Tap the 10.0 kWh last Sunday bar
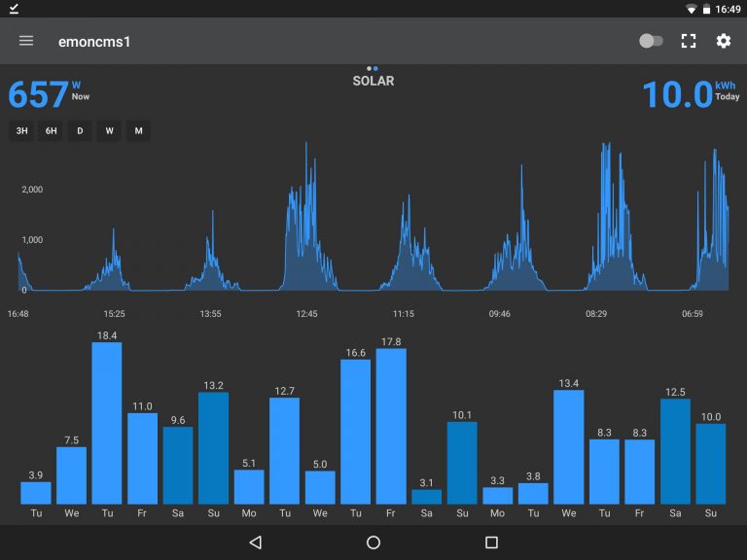Screen dimensions: 747x560 (711, 463)
